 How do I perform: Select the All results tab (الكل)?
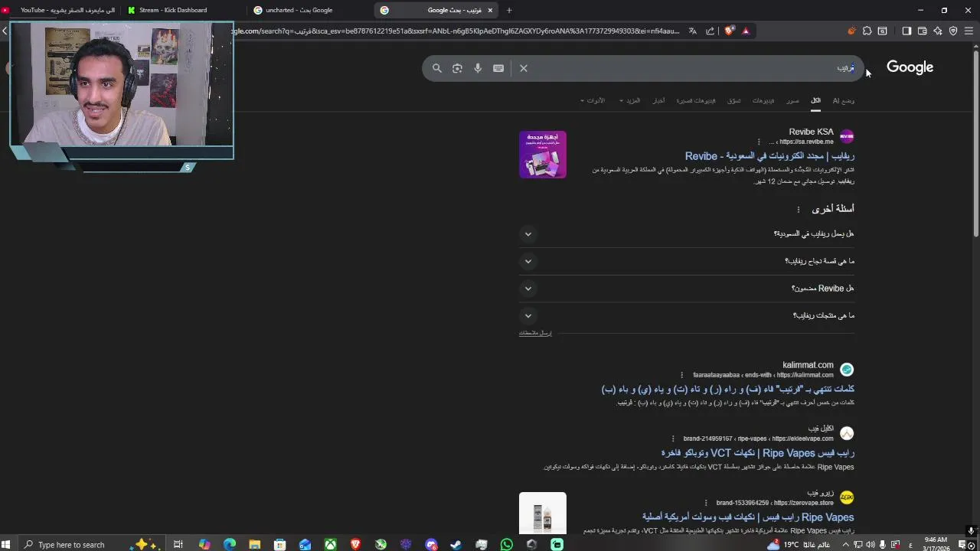(x=816, y=100)
